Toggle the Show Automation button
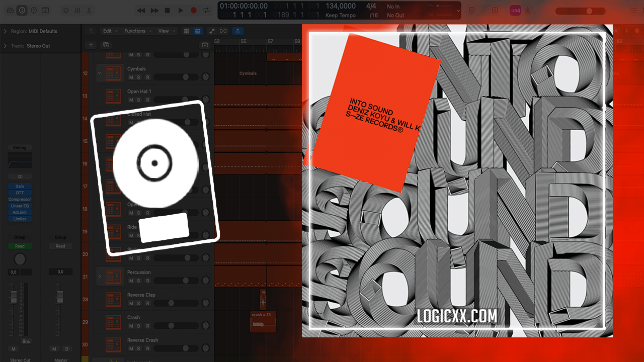 tap(212, 31)
